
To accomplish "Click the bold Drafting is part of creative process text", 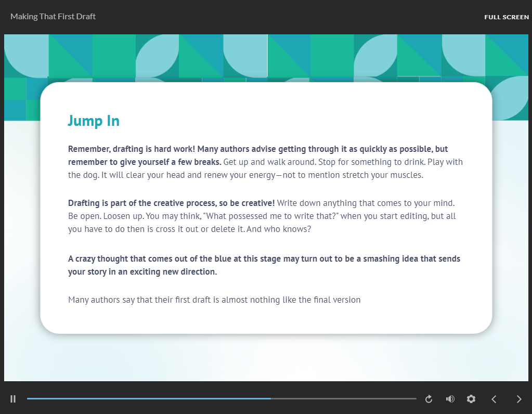I will tap(171, 202).
